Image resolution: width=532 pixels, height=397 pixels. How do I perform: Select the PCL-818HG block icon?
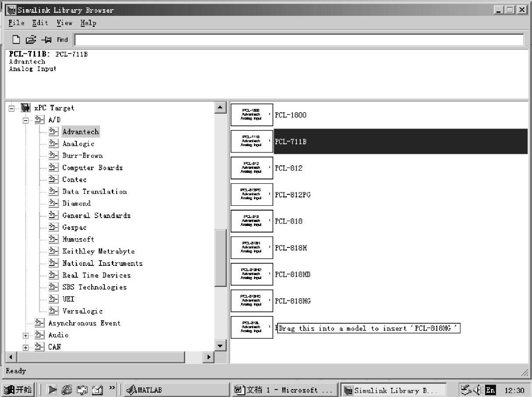point(252,301)
